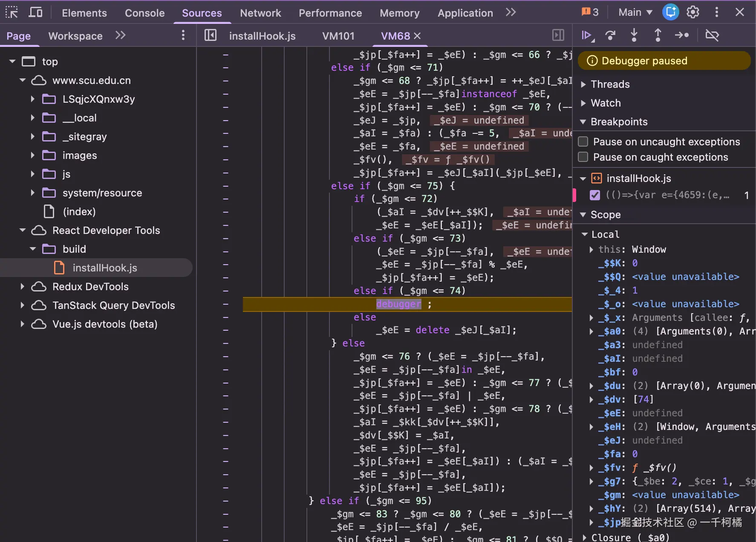Expand the _$g7 object variable
The image size is (756, 542).
click(592, 481)
